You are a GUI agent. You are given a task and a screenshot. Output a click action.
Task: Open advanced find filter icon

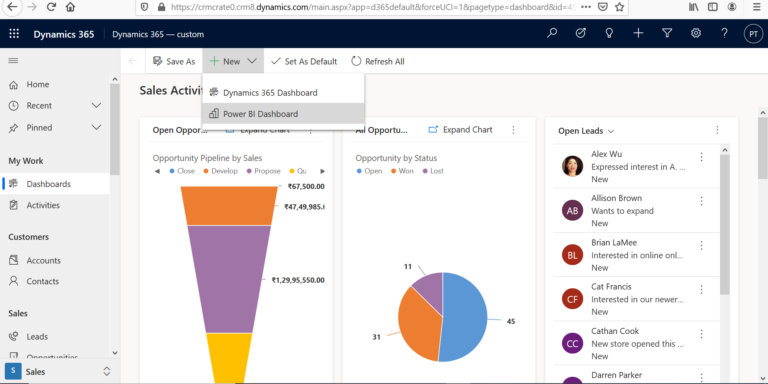tap(667, 33)
